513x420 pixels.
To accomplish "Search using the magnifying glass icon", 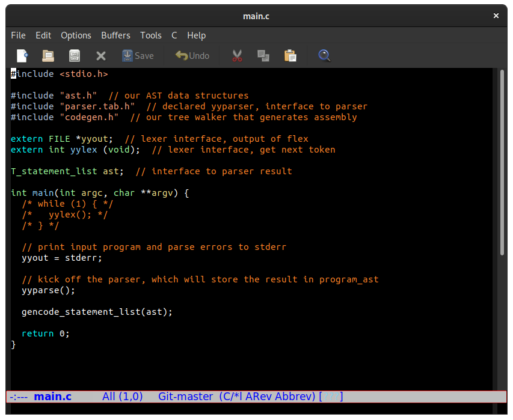I will 325,56.
